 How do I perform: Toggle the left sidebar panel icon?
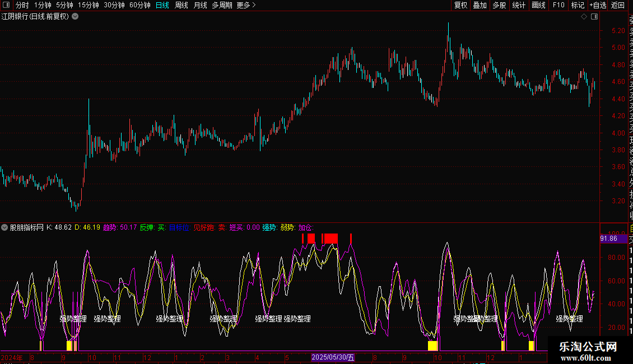[6, 5]
